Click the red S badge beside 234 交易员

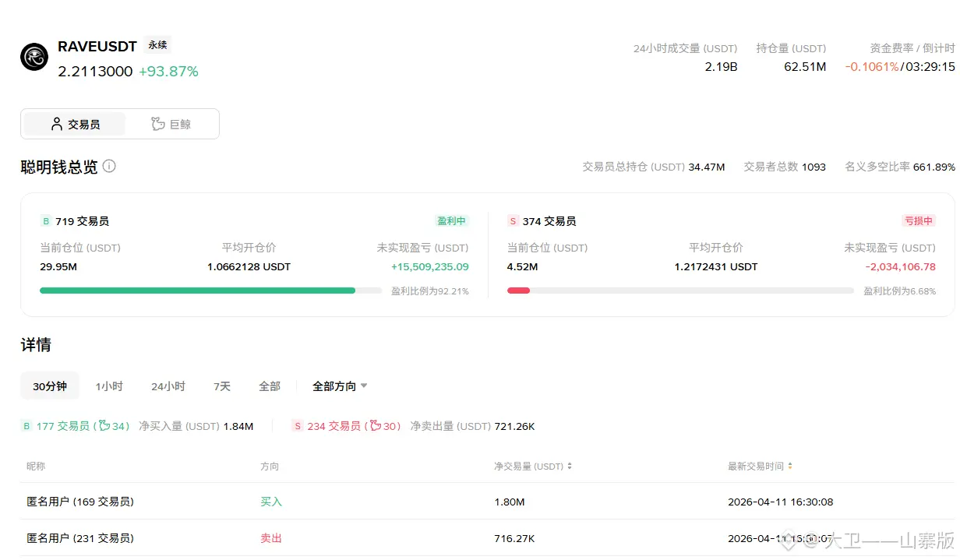pyautogui.click(x=298, y=426)
